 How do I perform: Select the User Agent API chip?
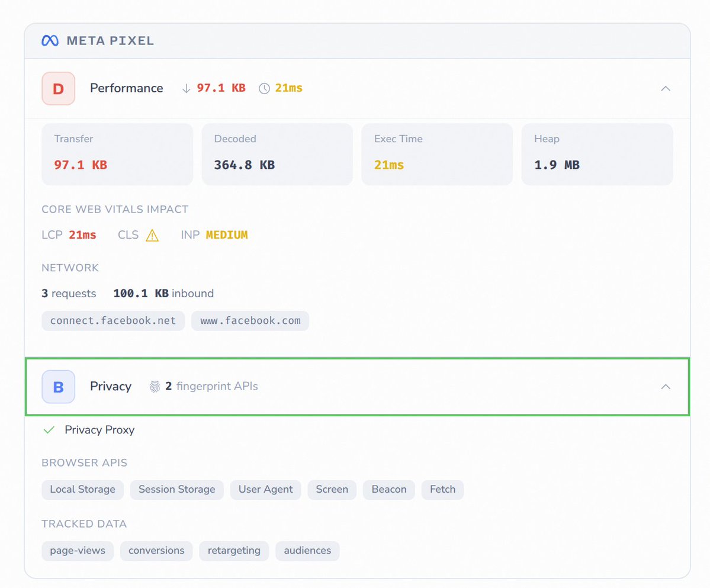(x=265, y=489)
